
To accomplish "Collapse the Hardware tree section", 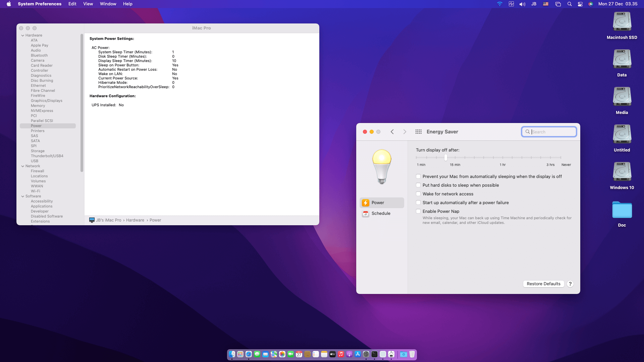I will click(x=23, y=35).
